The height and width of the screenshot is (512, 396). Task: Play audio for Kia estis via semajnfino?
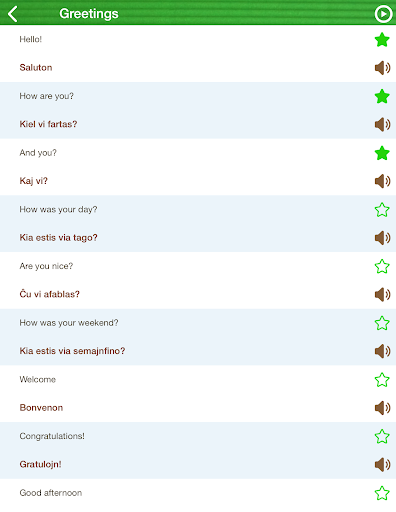click(x=382, y=351)
